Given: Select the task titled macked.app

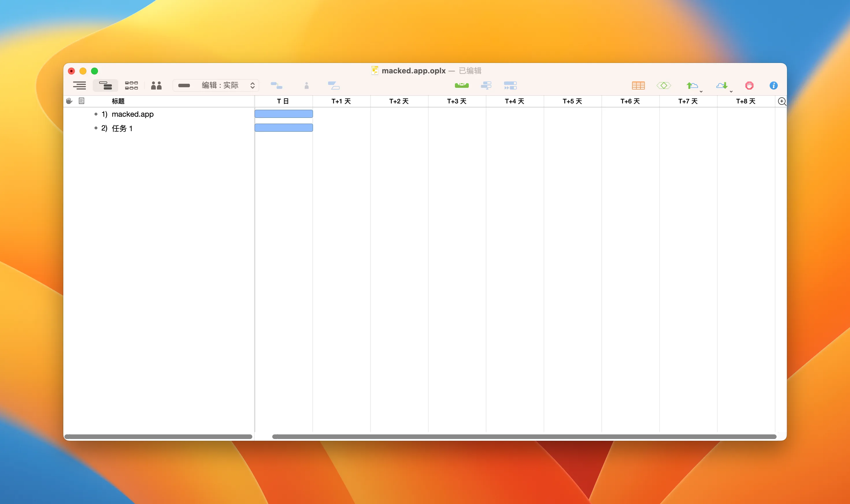Looking at the screenshot, I should click(133, 114).
